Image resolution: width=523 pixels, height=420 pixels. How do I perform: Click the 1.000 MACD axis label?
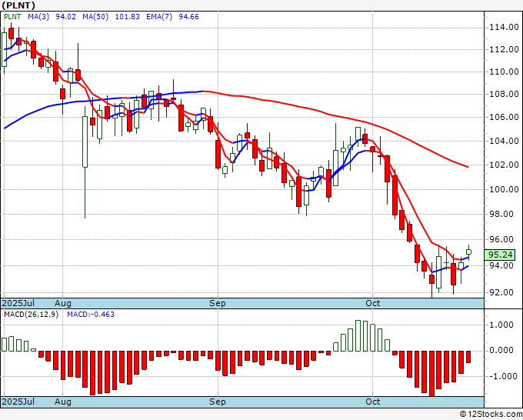pos(501,325)
